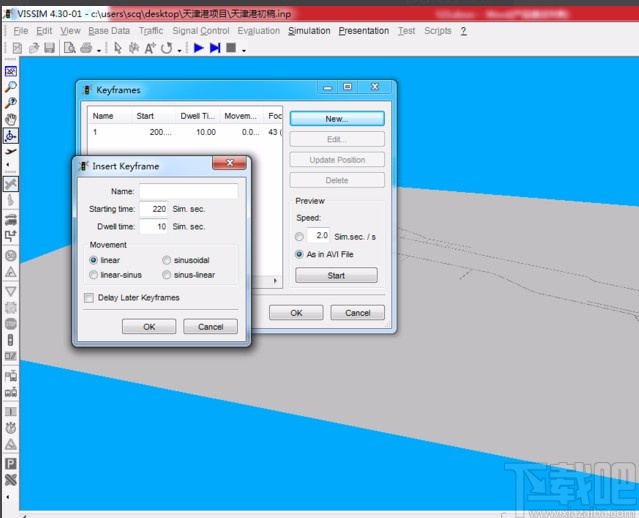Click the single step simulation icon
The image size is (639, 518).
(x=215, y=48)
